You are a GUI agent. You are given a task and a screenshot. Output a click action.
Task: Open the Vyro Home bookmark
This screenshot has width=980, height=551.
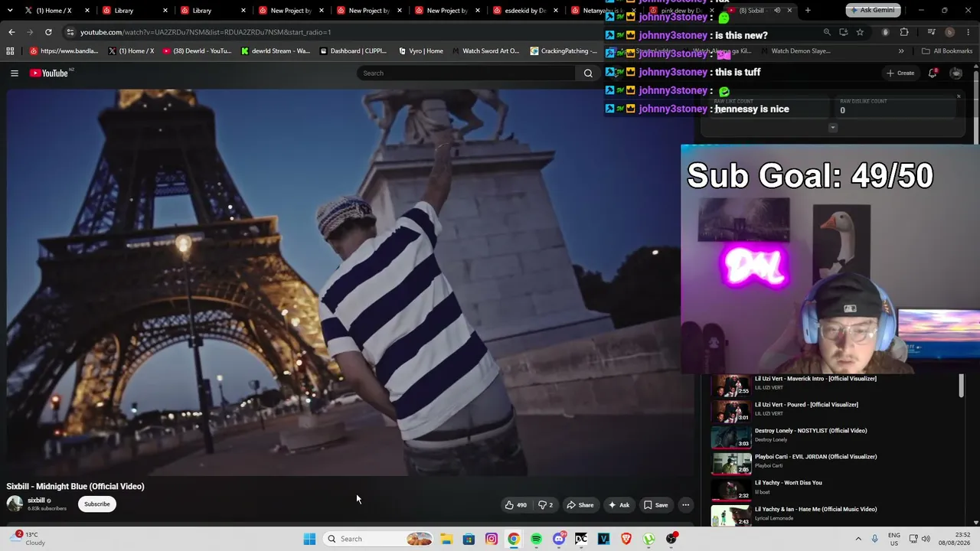pyautogui.click(x=421, y=51)
